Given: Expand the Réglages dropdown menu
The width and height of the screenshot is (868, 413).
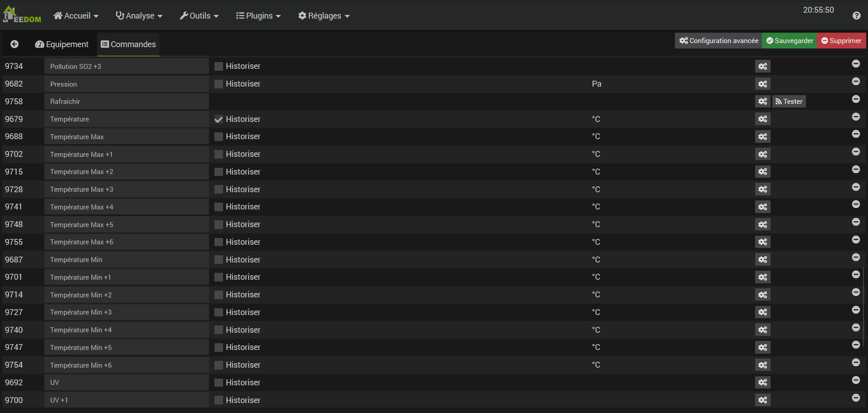Looking at the screenshot, I should click(324, 16).
